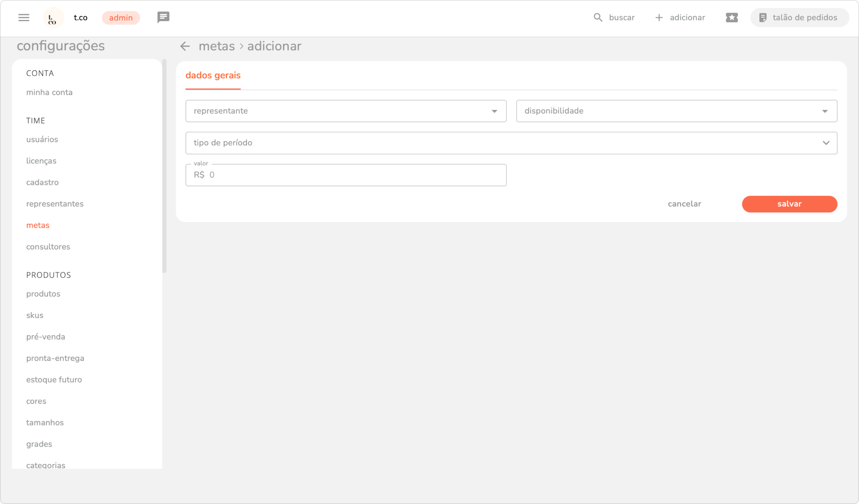Click the plus icon beside adicionar
The width and height of the screenshot is (859, 504).
tap(659, 17)
